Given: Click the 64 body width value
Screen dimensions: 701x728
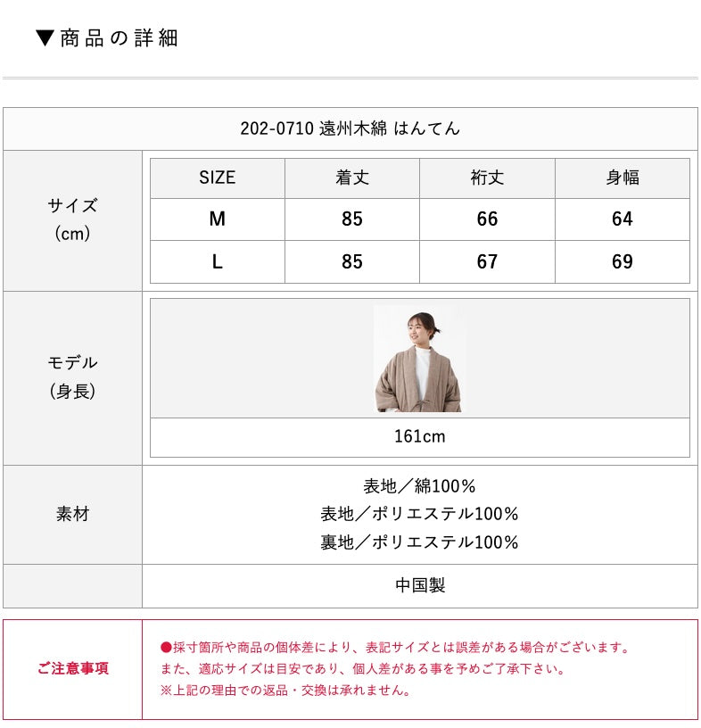Looking at the screenshot, I should tap(623, 219).
